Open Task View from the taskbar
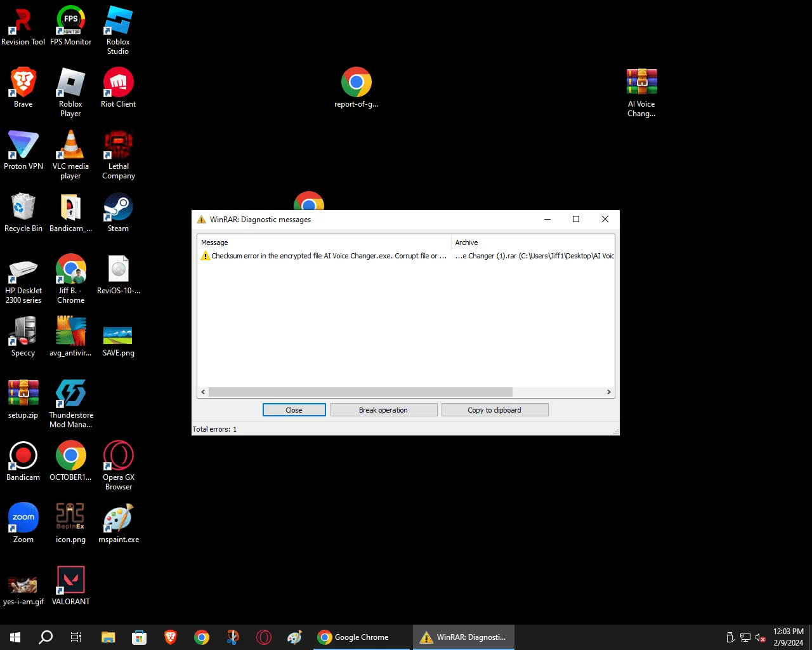 [x=76, y=637]
